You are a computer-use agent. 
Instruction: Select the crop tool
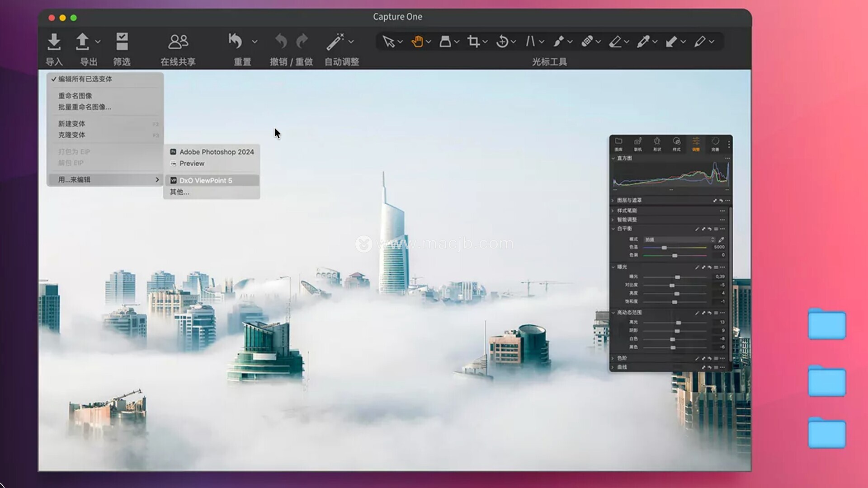(x=473, y=42)
